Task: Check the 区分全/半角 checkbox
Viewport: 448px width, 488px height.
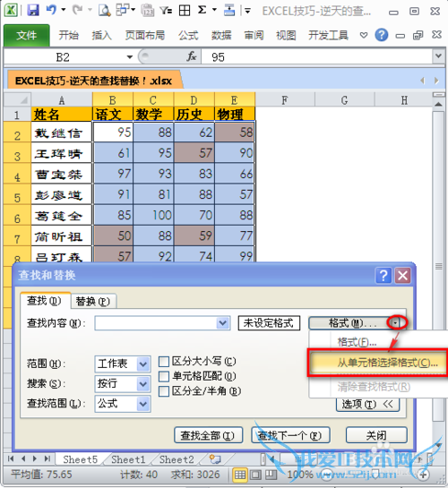Action: [164, 391]
